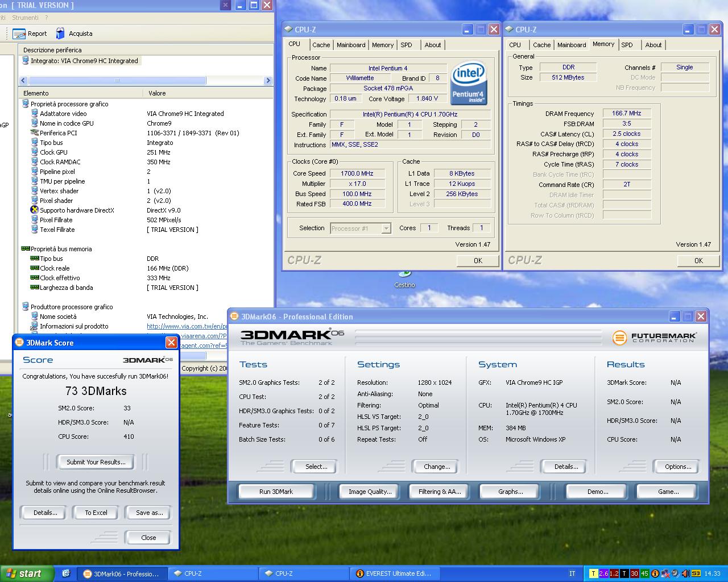The width and height of the screenshot is (728, 582).
Task: Click OK in the right CPU-Z window
Action: (x=698, y=260)
